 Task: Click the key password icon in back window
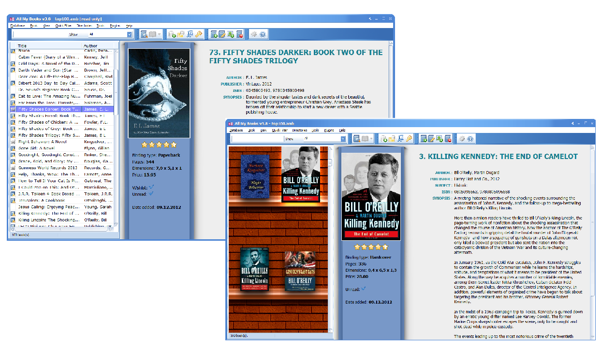(x=198, y=34)
